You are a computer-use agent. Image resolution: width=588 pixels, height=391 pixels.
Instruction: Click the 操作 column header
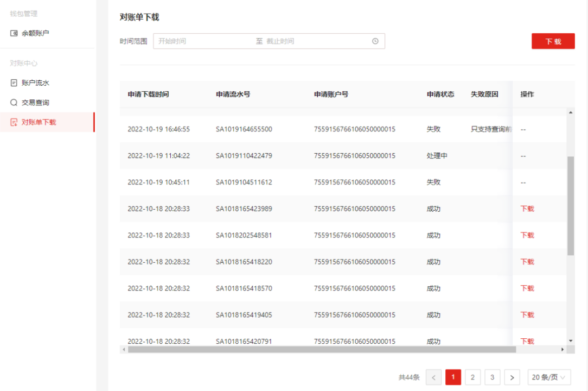click(527, 94)
